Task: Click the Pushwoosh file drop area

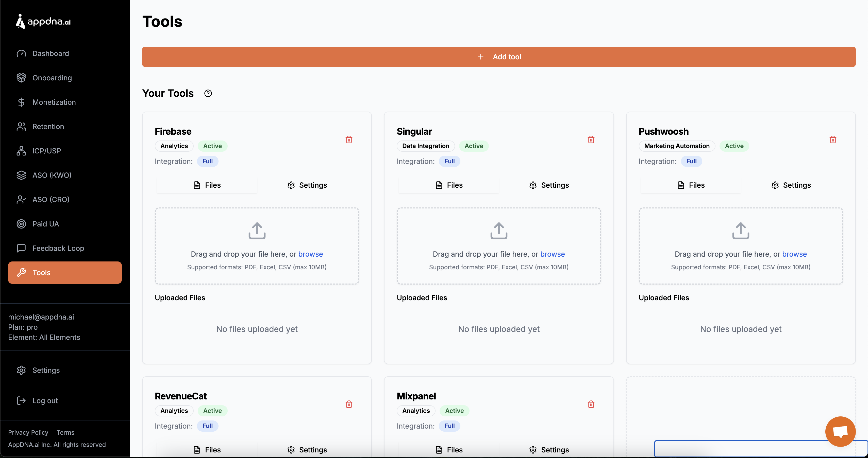Action: (x=741, y=246)
